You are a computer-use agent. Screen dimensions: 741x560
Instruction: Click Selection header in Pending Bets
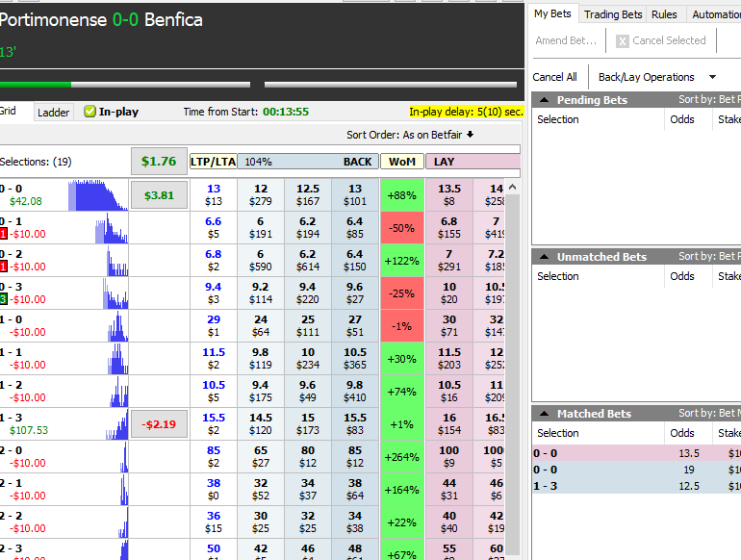[x=558, y=119]
